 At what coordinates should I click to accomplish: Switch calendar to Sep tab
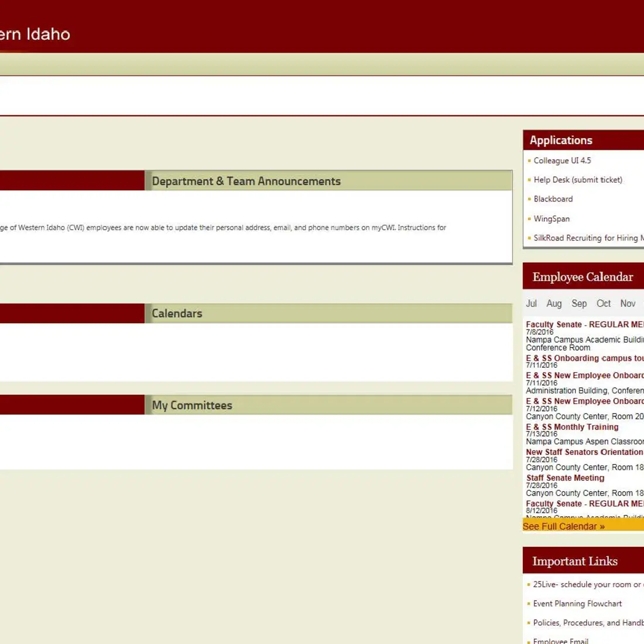[579, 303]
